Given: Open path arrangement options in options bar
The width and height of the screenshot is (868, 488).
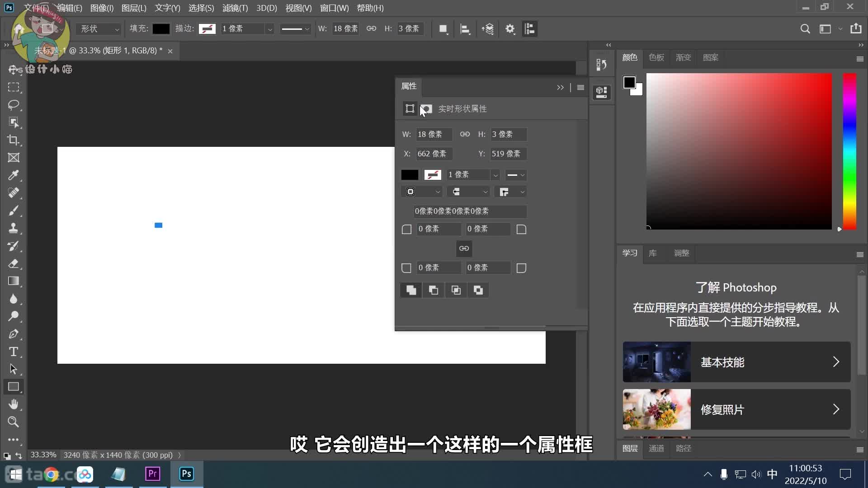Looking at the screenshot, I should (488, 29).
